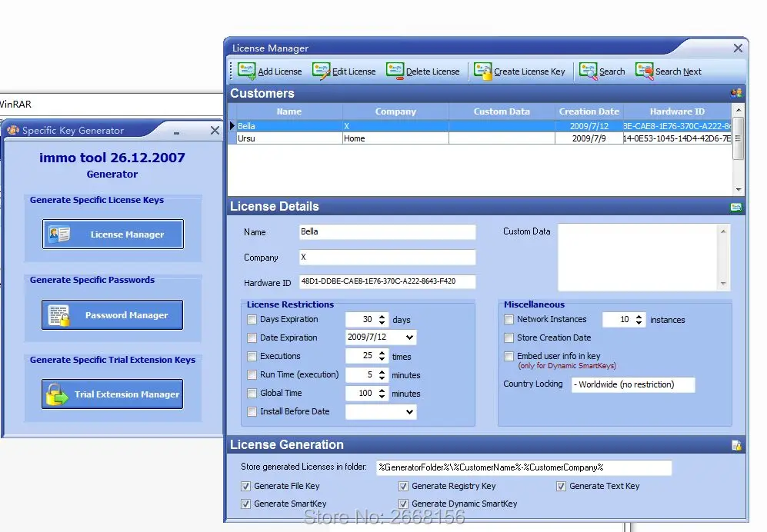Screen dimensions: 767x532
Task: Uncheck Generate Dynamic SmartKey
Action: point(404,504)
